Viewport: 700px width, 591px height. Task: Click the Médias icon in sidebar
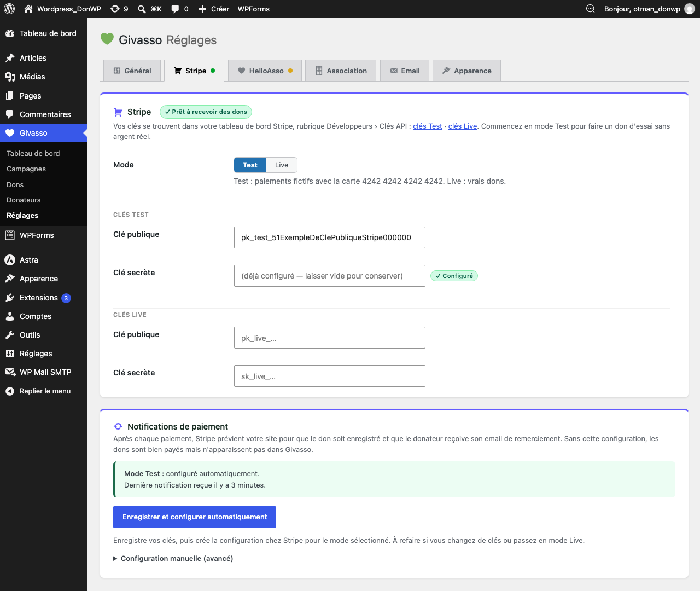(10, 77)
